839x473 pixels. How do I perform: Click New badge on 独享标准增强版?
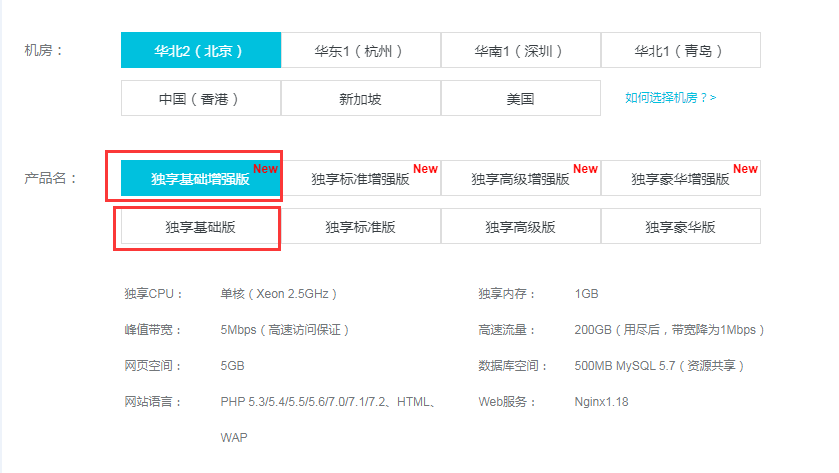click(425, 169)
